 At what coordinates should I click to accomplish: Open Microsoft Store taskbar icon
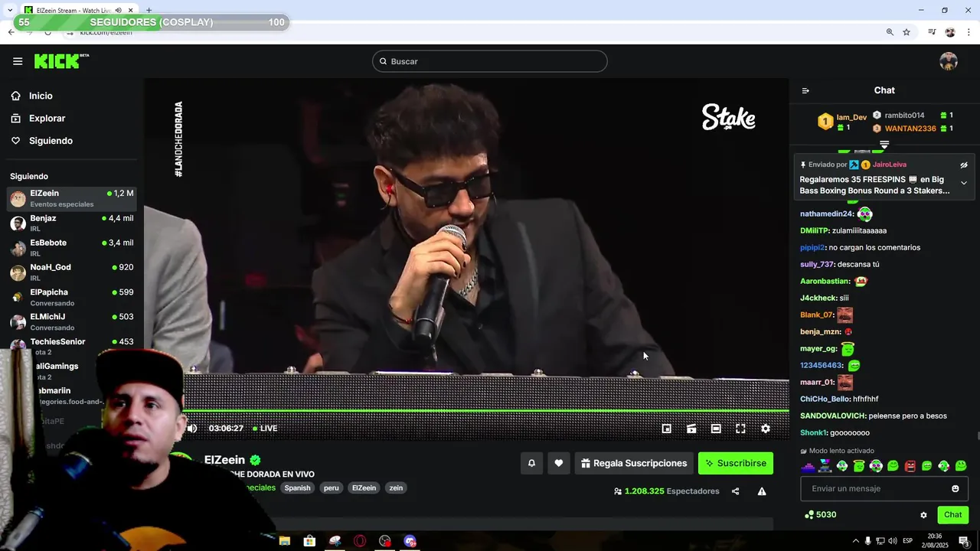coord(309,541)
